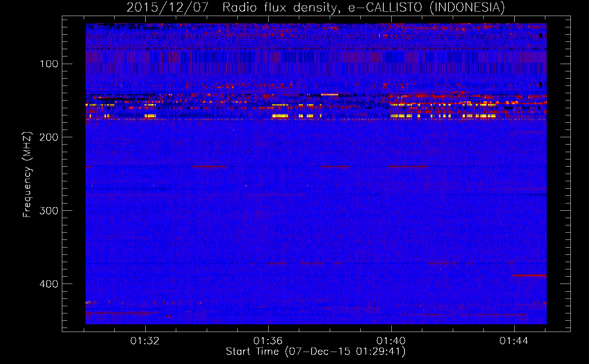Click the 100 frequency tick label
This screenshot has height=364, width=589.
[x=49, y=64]
